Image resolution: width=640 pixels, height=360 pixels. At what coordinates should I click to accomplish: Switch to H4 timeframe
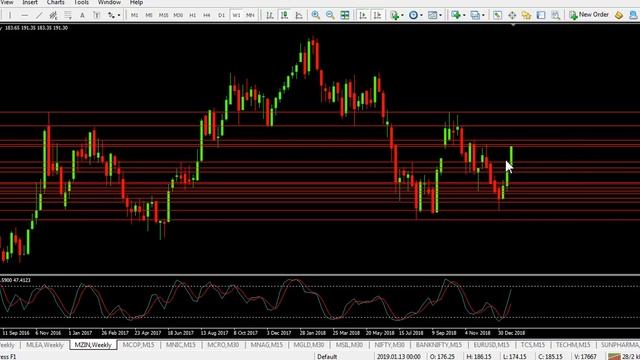207,15
